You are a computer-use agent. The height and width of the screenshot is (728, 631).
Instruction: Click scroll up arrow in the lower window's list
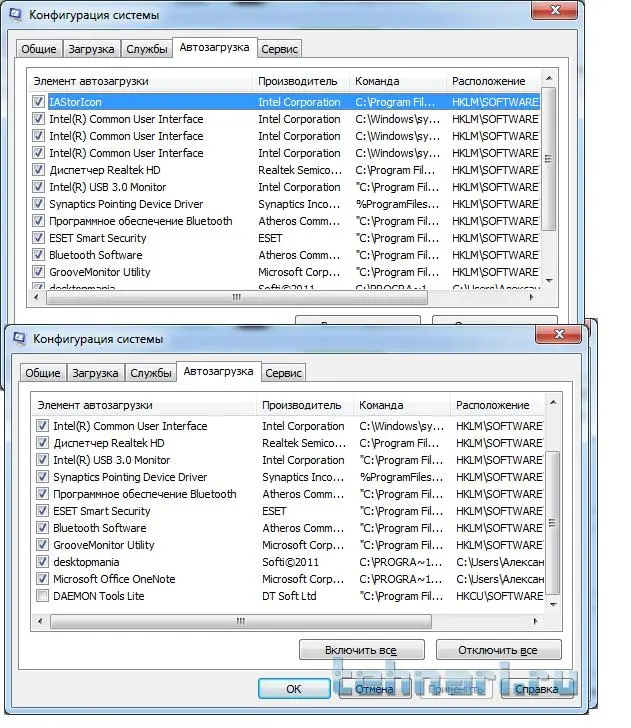(x=553, y=403)
